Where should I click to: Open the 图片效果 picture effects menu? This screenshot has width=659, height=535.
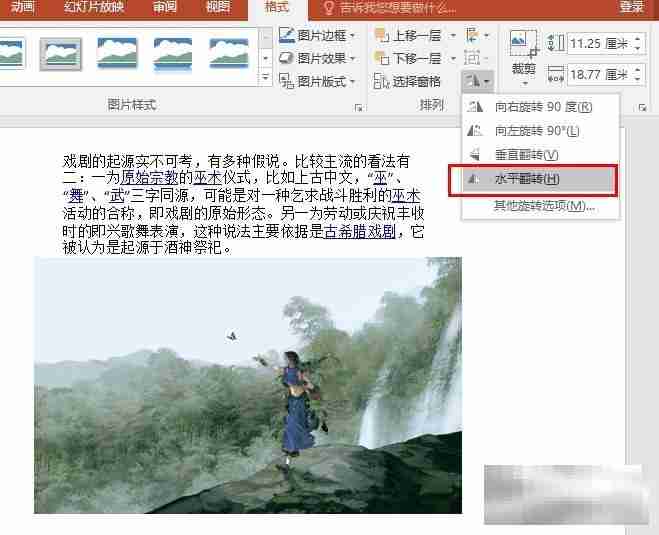pos(317,58)
